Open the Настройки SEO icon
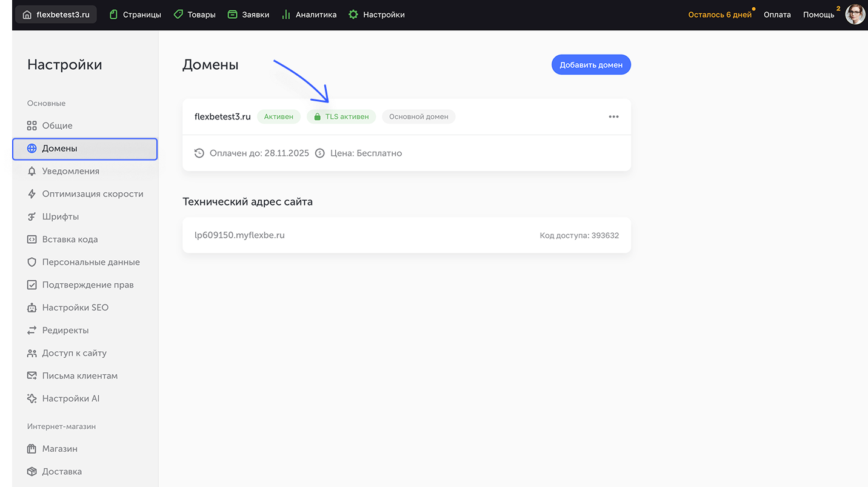 31,307
